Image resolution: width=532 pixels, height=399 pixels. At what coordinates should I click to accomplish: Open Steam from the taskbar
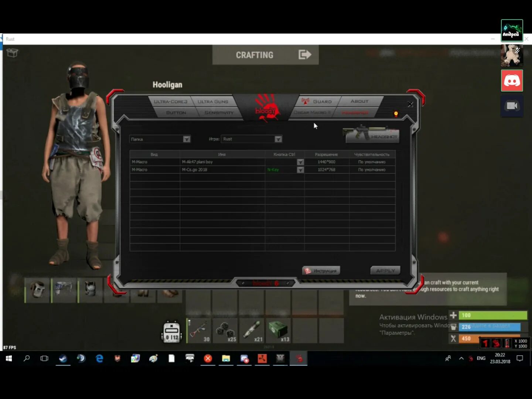coord(63,358)
